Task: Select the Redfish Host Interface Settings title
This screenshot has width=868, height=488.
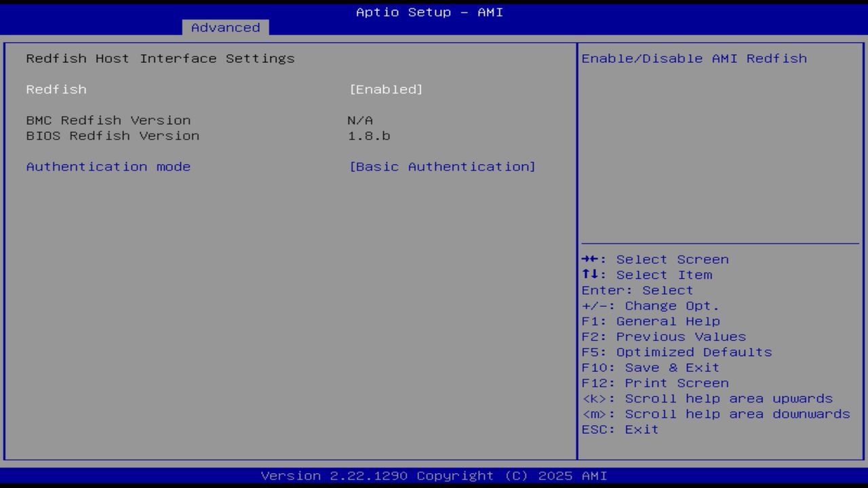Action: coord(160,58)
